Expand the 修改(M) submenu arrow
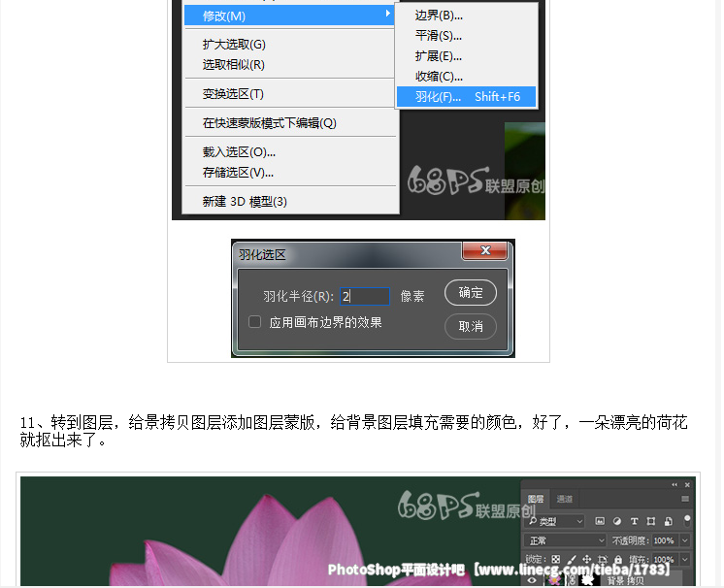This screenshot has height=588, width=724. click(388, 14)
